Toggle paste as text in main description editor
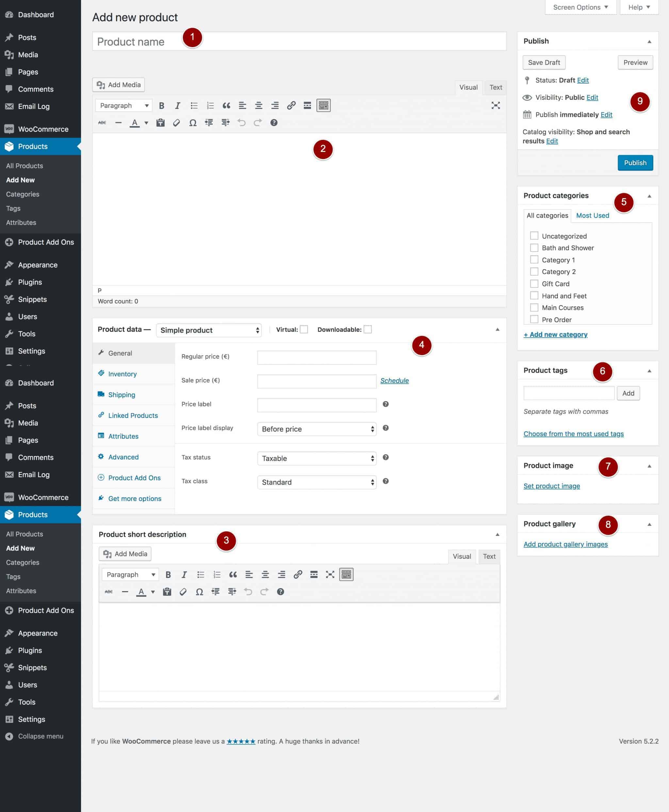Viewport: 669px width, 812px height. pos(160,123)
